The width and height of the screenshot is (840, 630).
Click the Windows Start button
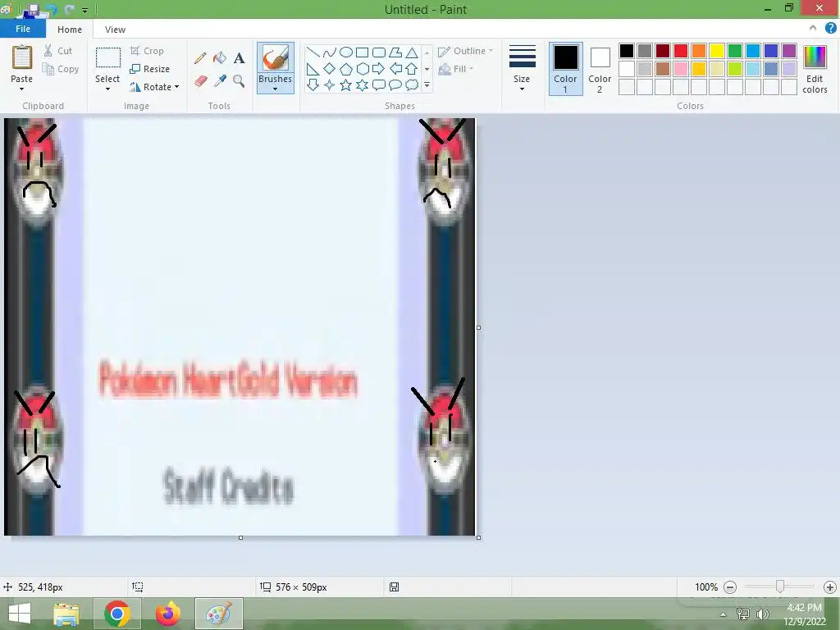(x=20, y=614)
